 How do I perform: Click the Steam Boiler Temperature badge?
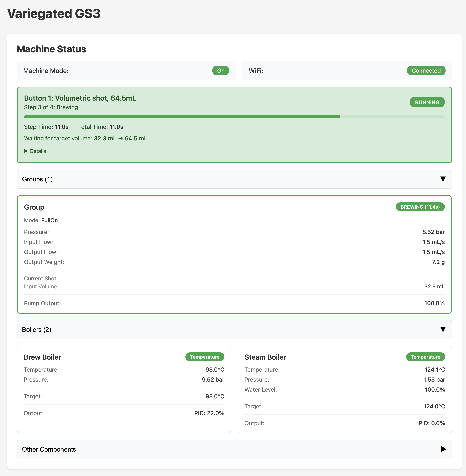point(425,357)
